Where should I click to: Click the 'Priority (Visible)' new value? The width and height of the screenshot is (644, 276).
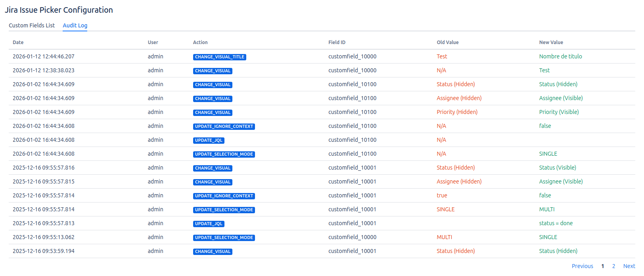pos(559,112)
